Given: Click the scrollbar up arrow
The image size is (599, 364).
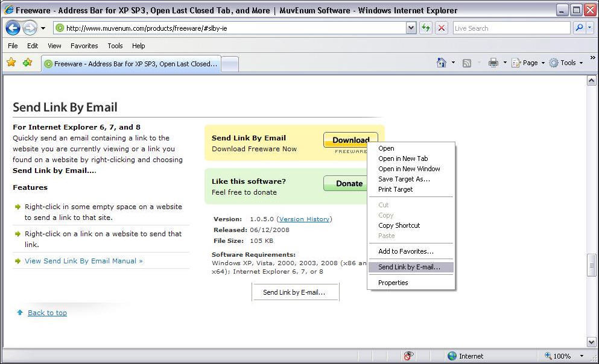Looking at the screenshot, I should tap(591, 81).
